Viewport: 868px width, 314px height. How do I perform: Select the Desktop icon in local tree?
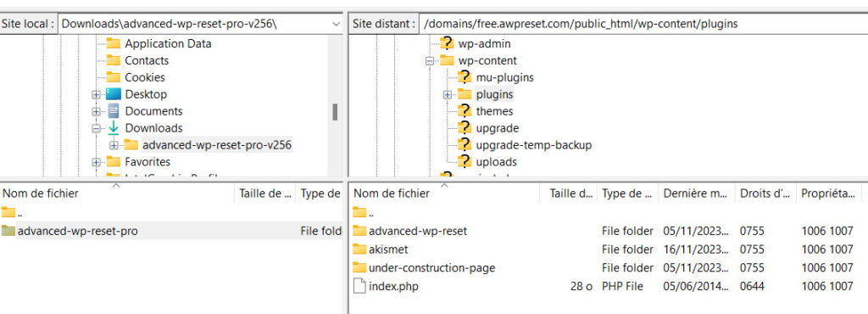click(113, 94)
